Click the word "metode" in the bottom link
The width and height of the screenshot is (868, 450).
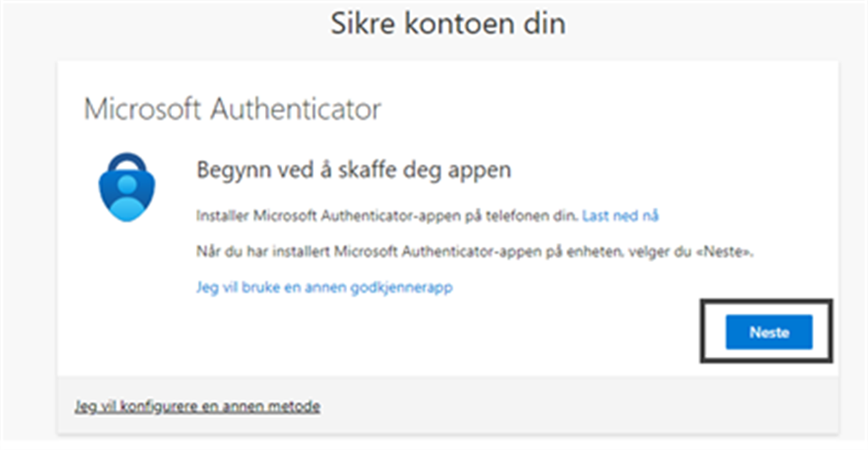point(296,407)
